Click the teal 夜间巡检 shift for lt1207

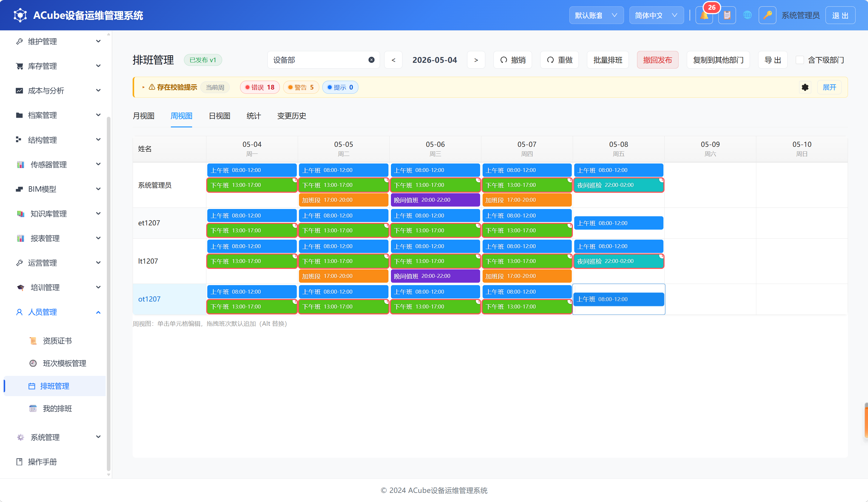[619, 261]
